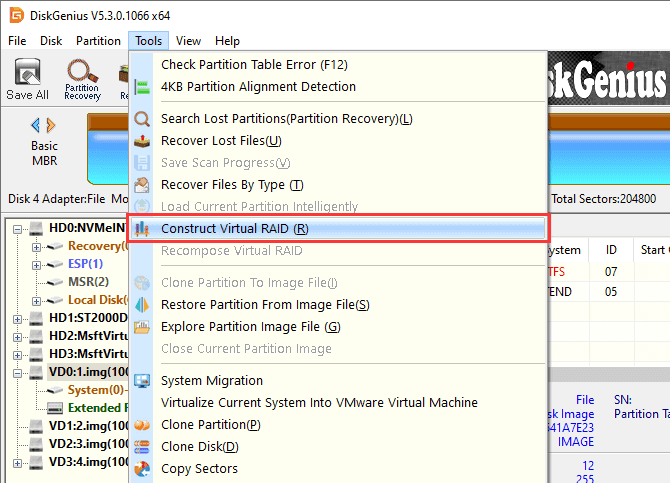Click the Recover Files By Type icon
The image size is (670, 483).
(x=142, y=185)
